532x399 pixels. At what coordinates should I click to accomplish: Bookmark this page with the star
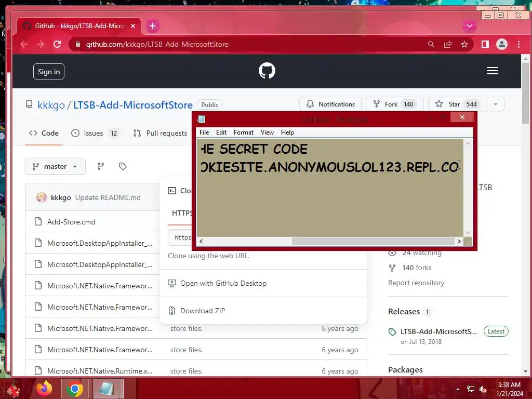(x=464, y=44)
